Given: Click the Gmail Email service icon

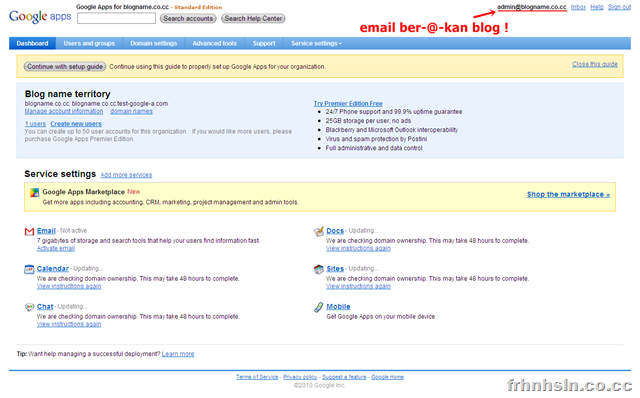Looking at the screenshot, I should pyautogui.click(x=29, y=231).
